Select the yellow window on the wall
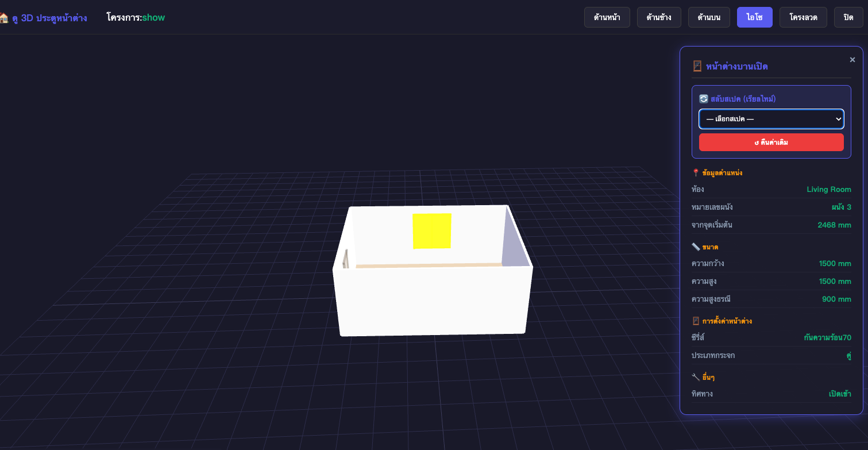Viewport: 868px width, 450px height. click(x=432, y=231)
